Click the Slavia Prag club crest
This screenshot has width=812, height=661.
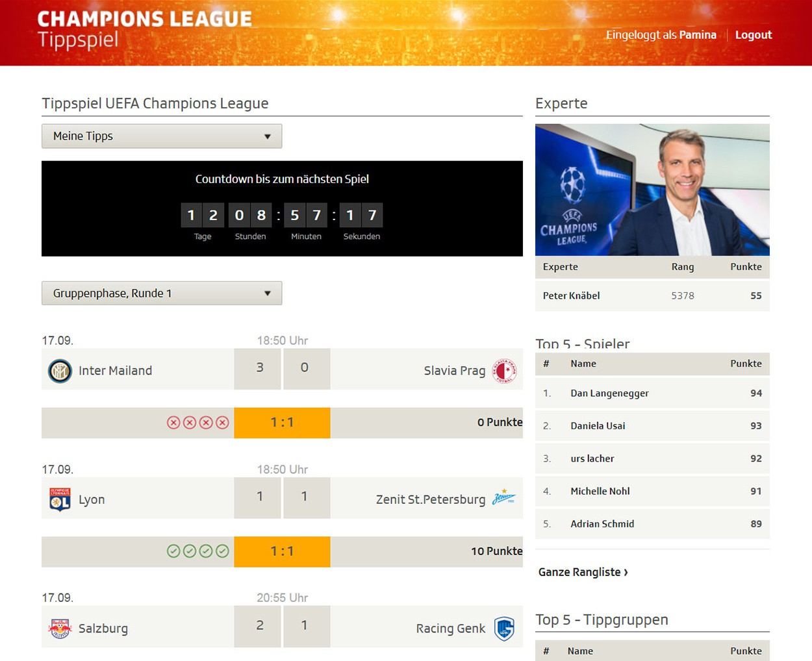(x=504, y=370)
